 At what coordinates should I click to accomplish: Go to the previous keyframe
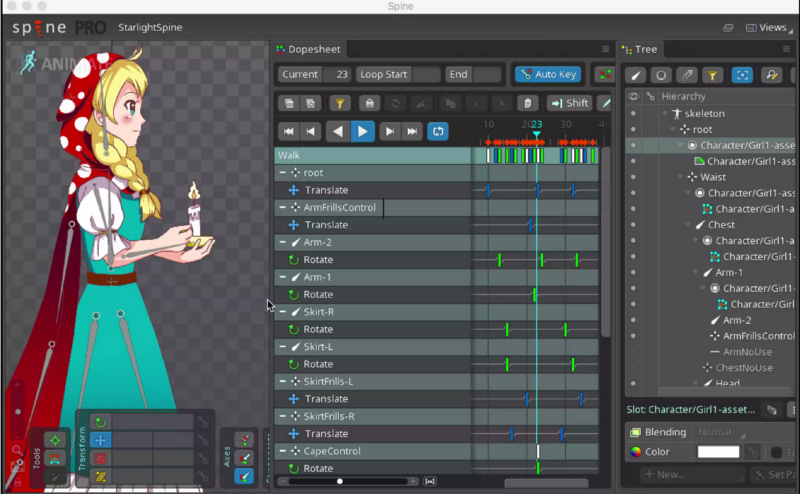tap(311, 131)
